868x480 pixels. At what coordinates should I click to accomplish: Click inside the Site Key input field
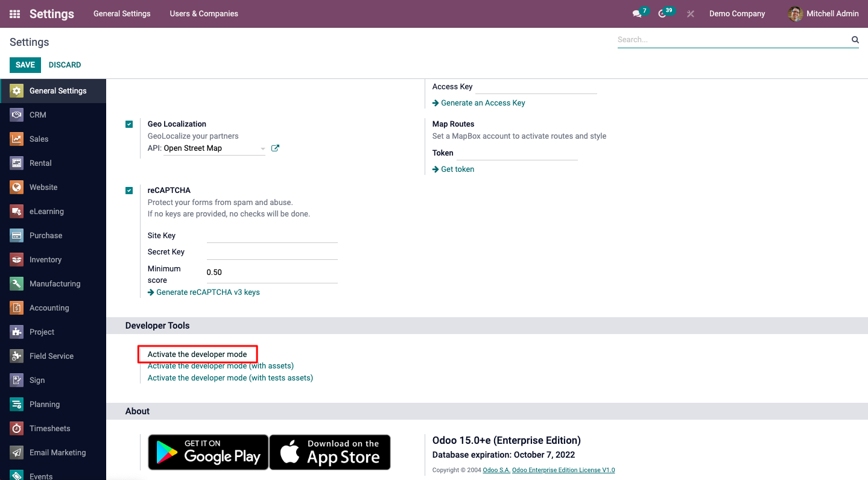tap(271, 234)
